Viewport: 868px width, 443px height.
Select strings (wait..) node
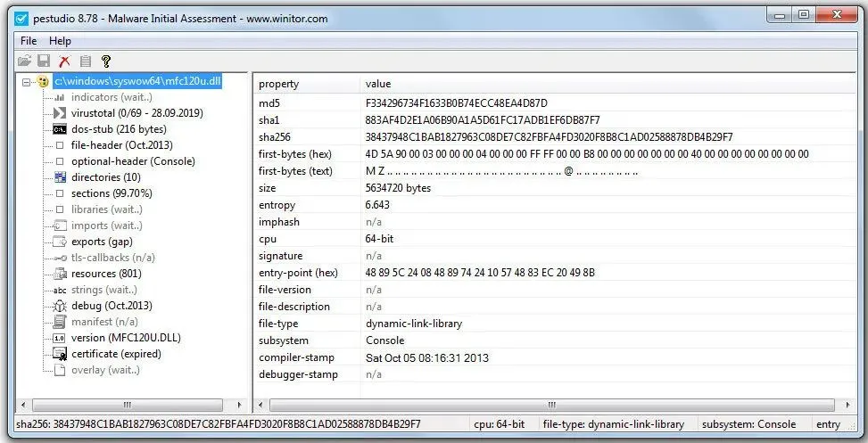[x=104, y=290]
